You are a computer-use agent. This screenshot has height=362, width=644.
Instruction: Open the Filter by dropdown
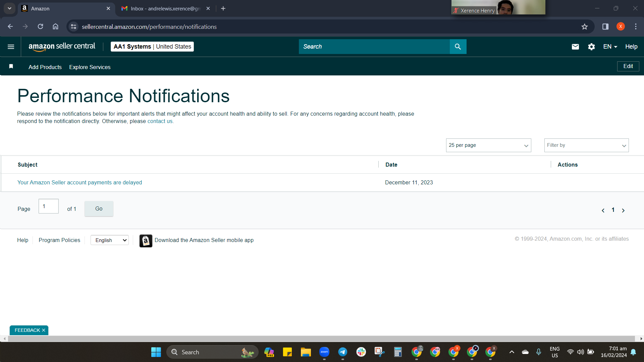point(587,145)
